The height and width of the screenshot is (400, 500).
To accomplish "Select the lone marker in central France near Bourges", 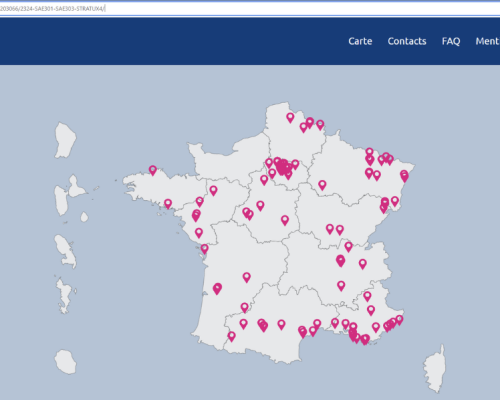I will 285,220.
